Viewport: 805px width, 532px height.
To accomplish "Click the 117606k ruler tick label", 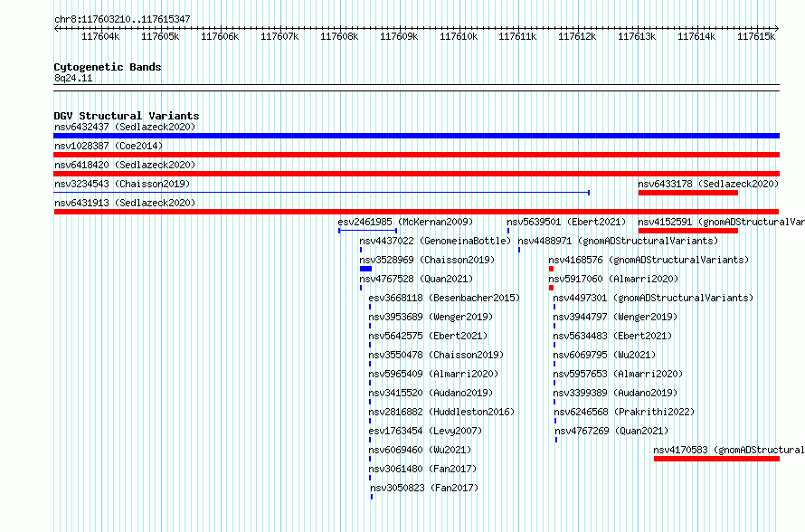I will (x=220, y=36).
